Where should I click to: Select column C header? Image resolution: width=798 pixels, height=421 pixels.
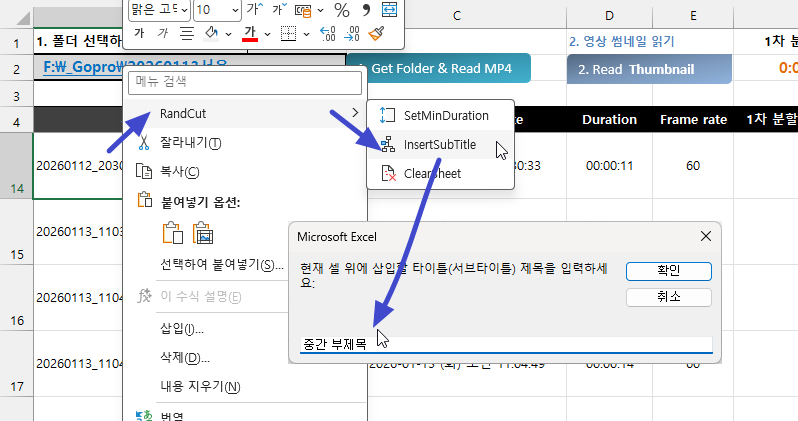tap(457, 16)
